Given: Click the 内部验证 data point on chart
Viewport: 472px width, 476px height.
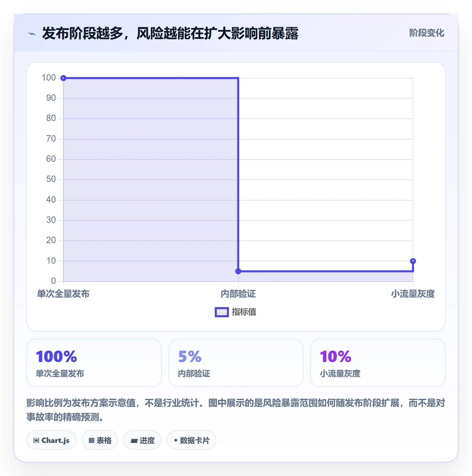Looking at the screenshot, I should (238, 271).
